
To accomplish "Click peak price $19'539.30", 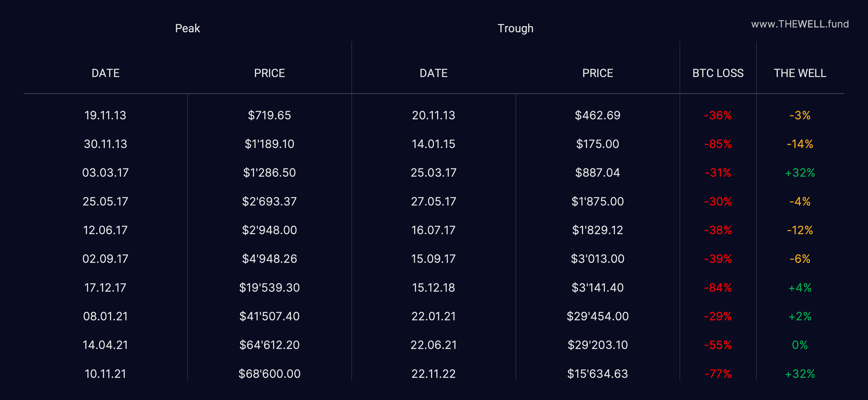I will click(269, 288).
